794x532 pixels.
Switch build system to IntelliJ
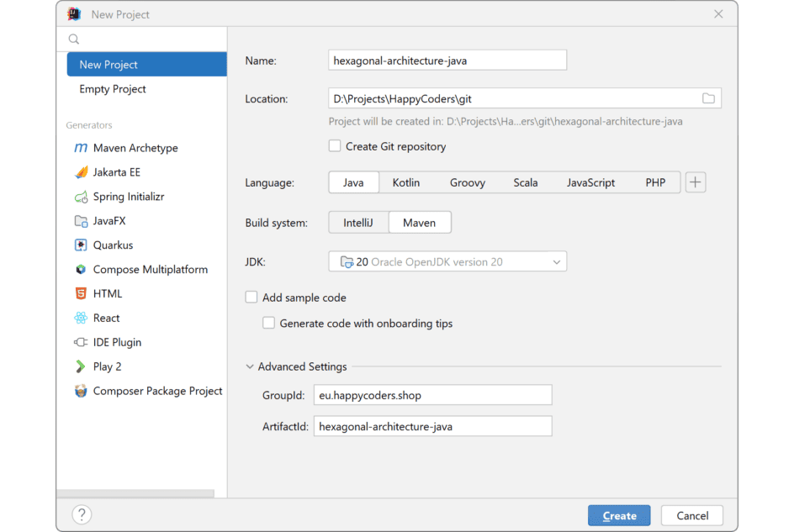click(358, 223)
